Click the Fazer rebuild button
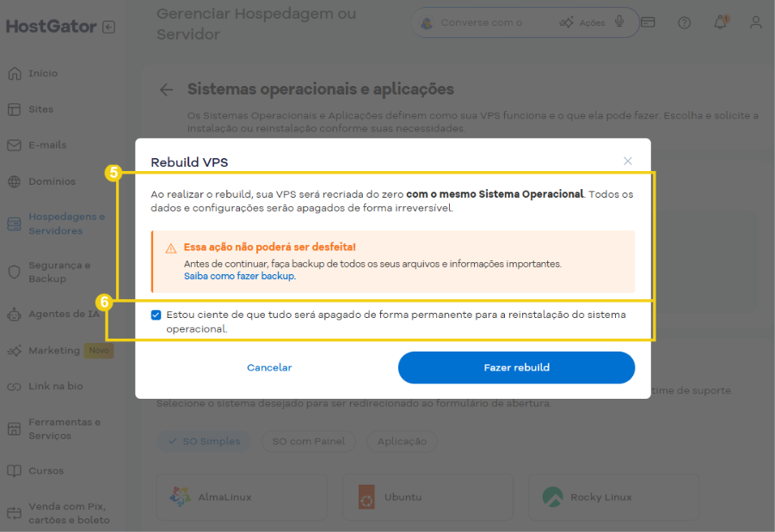This screenshot has width=775, height=532. click(516, 367)
